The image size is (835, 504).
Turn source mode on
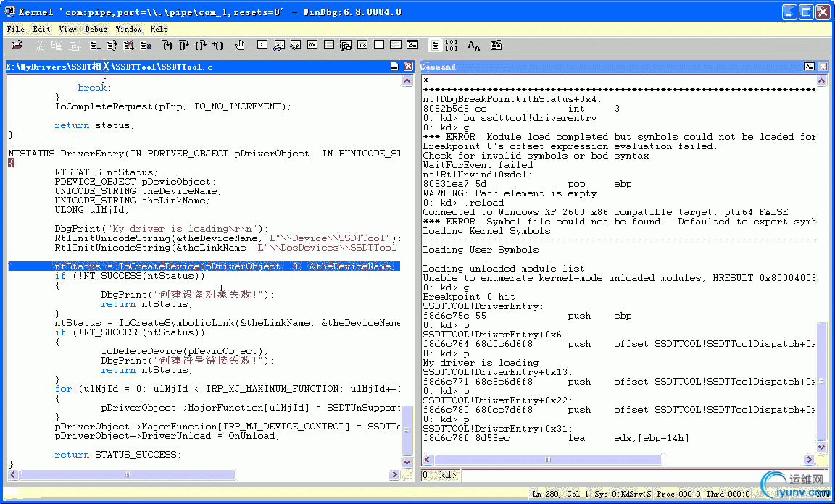point(435,45)
